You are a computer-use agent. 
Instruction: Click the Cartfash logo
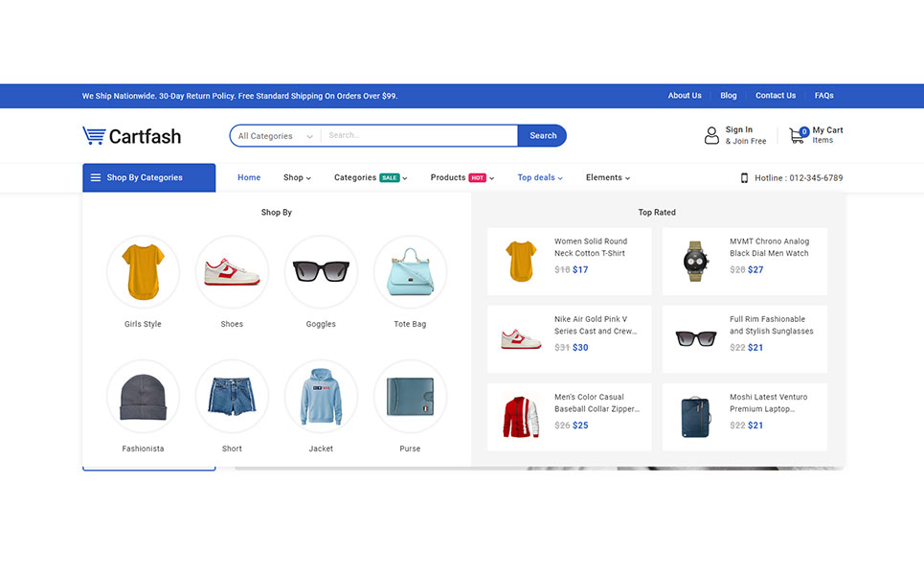132,136
